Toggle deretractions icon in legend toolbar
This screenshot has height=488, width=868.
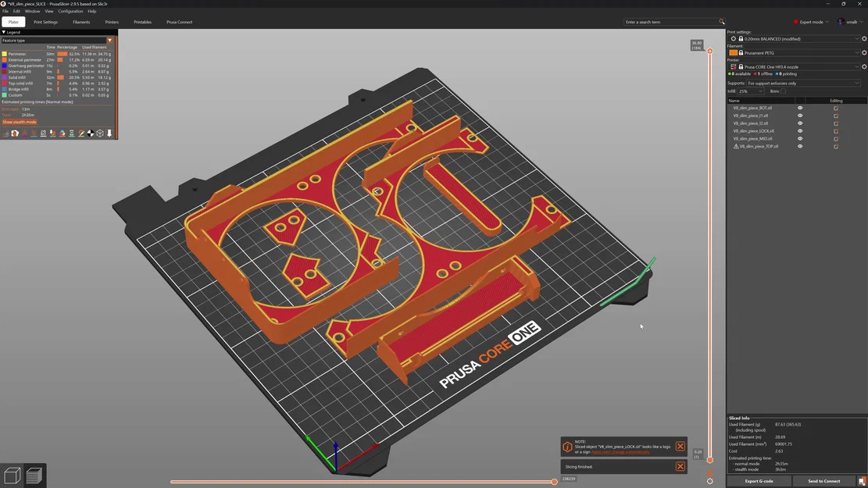(x=34, y=134)
